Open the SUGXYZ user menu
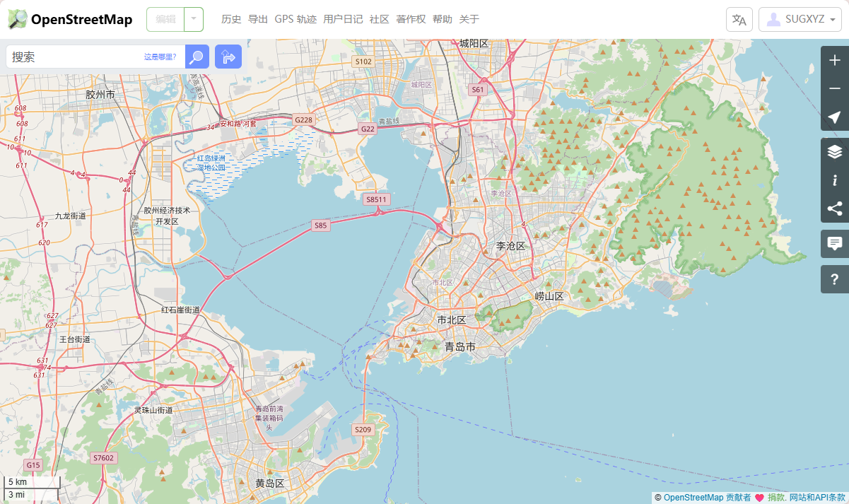 (800, 20)
